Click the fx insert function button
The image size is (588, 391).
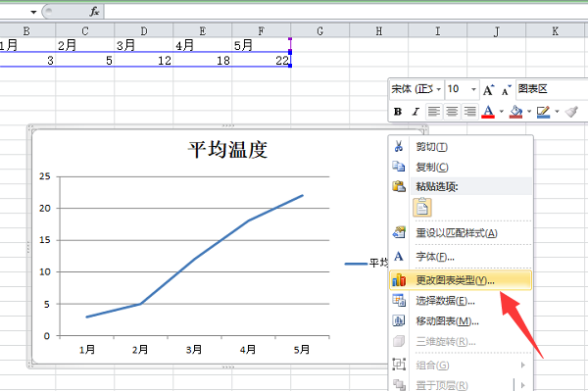(x=94, y=12)
